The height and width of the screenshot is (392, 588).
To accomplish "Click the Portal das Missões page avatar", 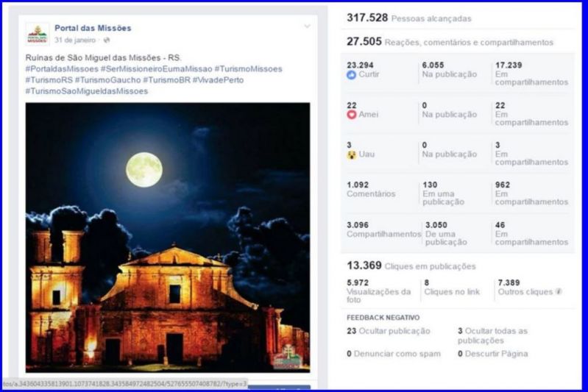I will 38,34.
